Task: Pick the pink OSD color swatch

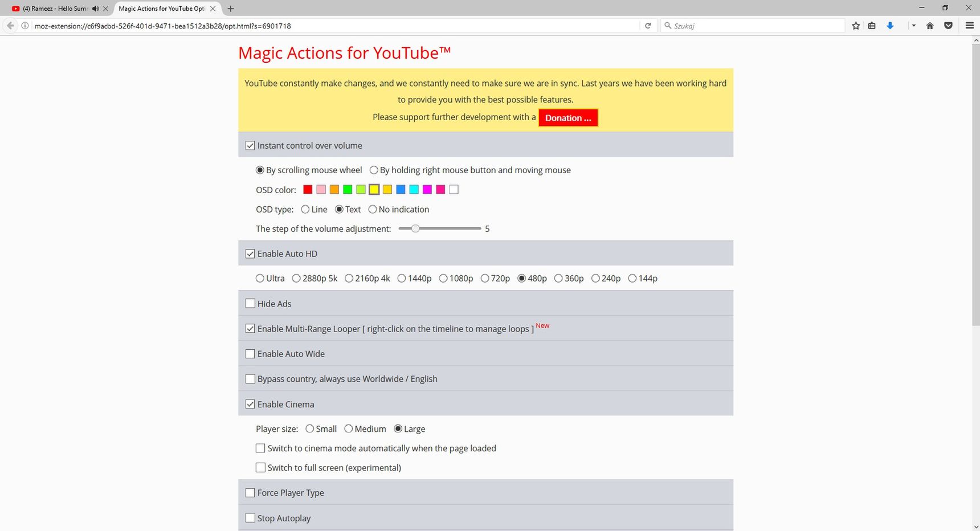Action: pos(321,190)
